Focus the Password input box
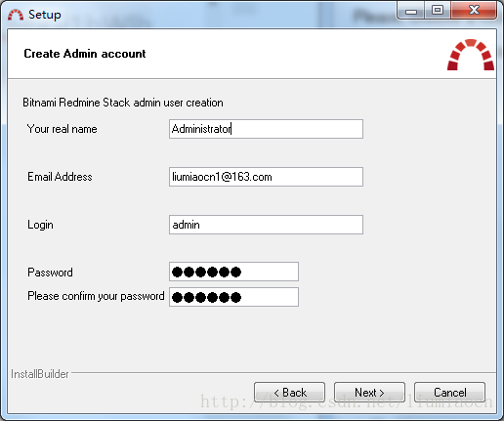 click(x=233, y=272)
